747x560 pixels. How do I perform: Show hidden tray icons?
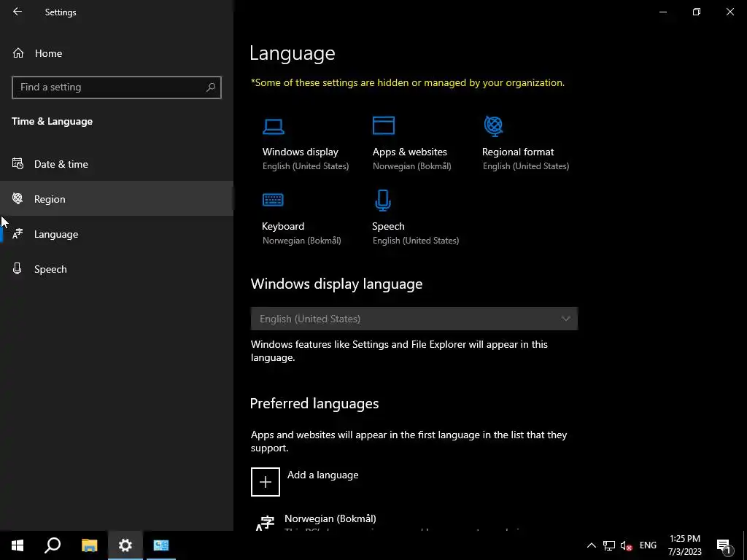click(591, 545)
